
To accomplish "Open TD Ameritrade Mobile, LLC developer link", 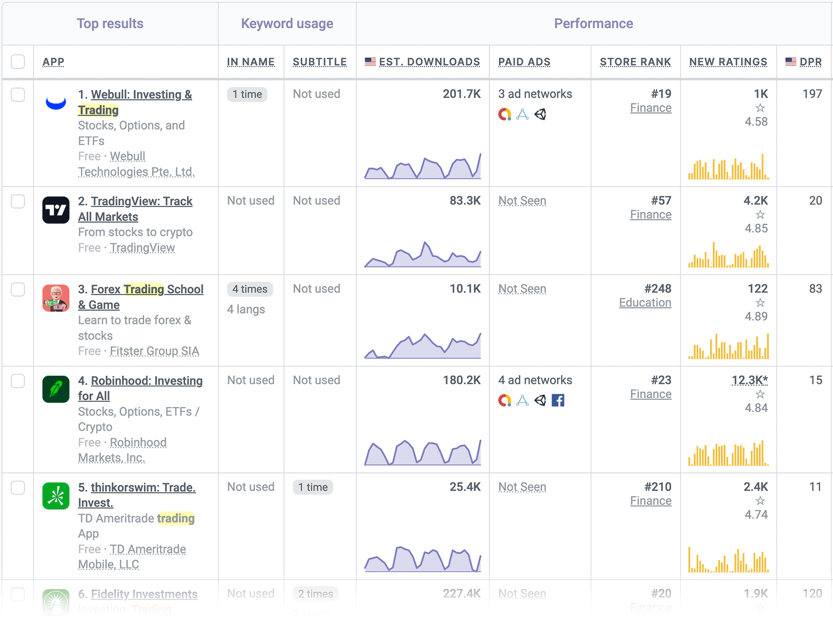I will click(132, 557).
